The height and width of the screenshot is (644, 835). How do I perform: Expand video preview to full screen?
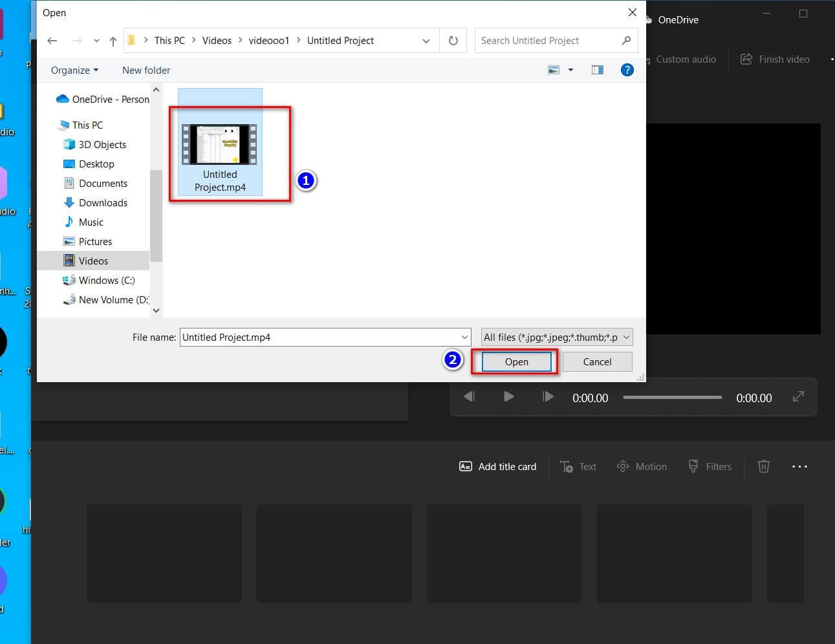pyautogui.click(x=799, y=397)
